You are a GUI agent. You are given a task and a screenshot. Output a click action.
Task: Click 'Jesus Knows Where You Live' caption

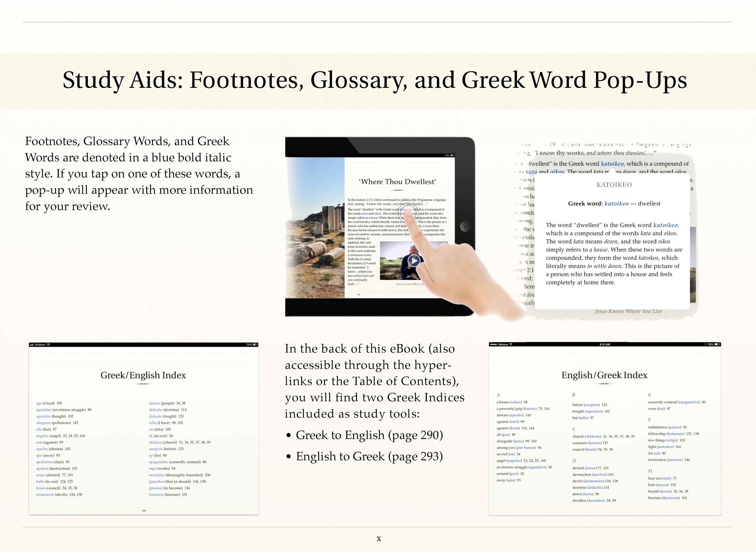[628, 311]
